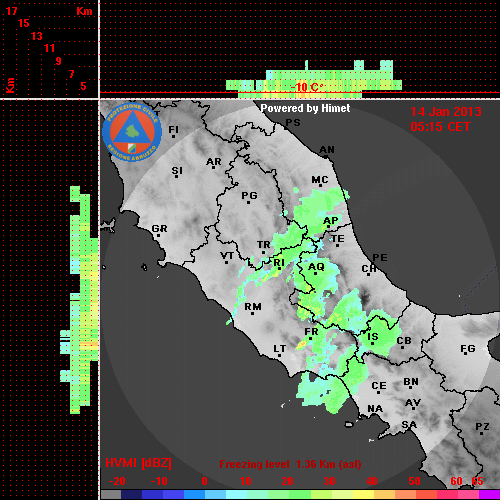Viewport: 500px width, 500px height.
Task: Select the NA city label
Action: (375, 409)
